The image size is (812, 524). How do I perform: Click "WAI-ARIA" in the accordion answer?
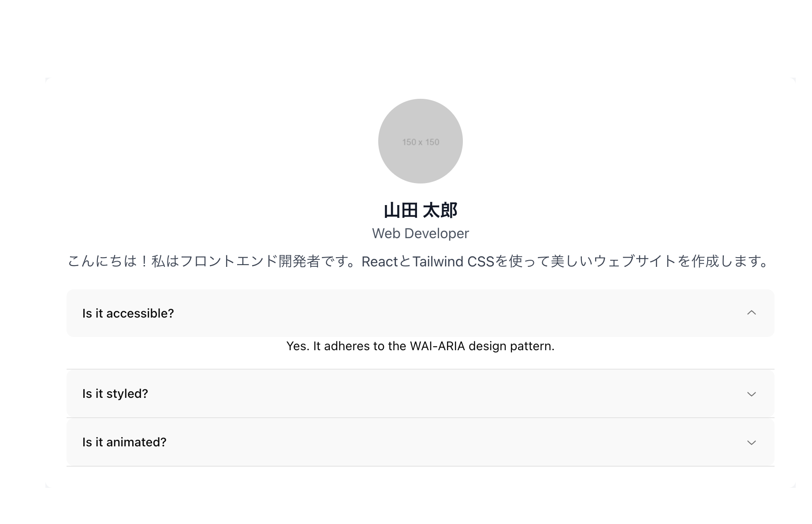pyautogui.click(x=437, y=346)
